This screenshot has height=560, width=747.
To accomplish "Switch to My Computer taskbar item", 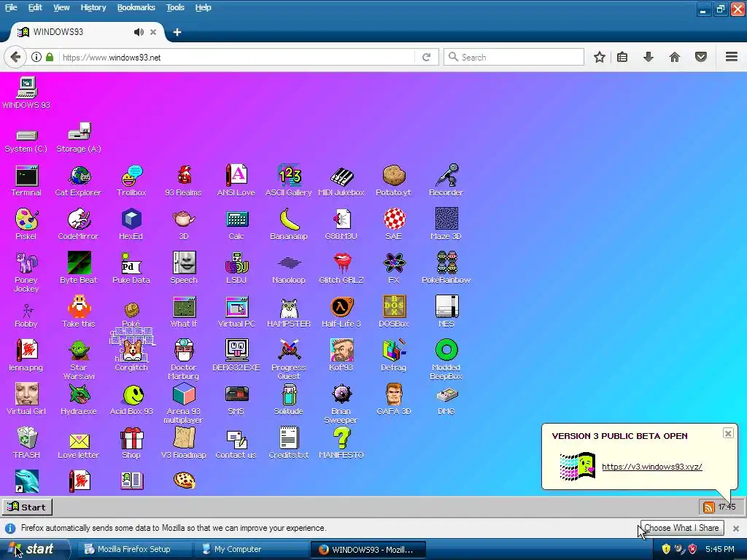I will pos(252,549).
